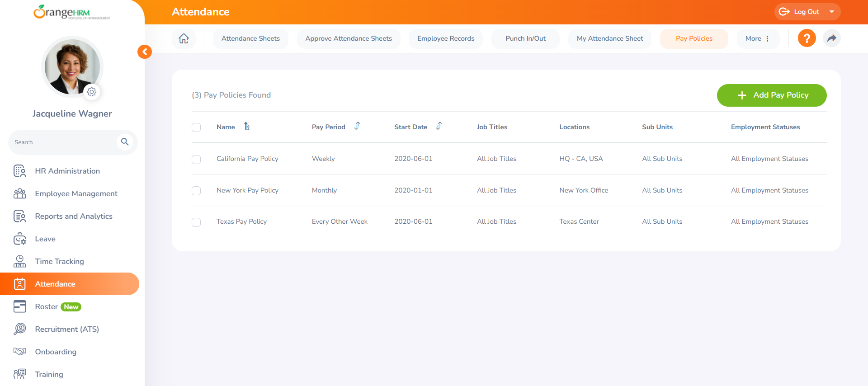Collapse the sidebar with orange arrow
The image size is (868, 386).
[145, 52]
